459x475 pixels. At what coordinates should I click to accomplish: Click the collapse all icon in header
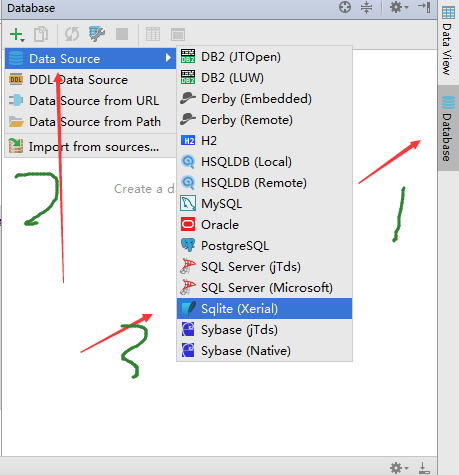point(366,7)
